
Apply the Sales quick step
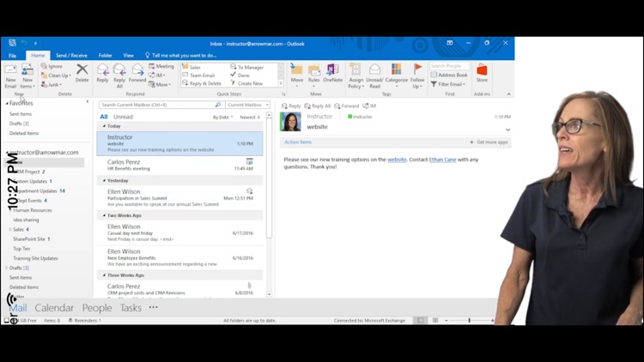[x=191, y=67]
